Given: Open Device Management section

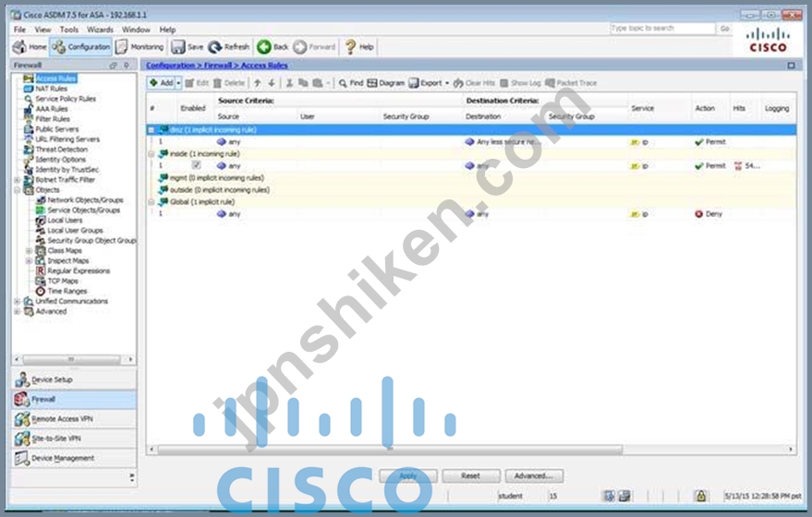Looking at the screenshot, I should click(74, 458).
